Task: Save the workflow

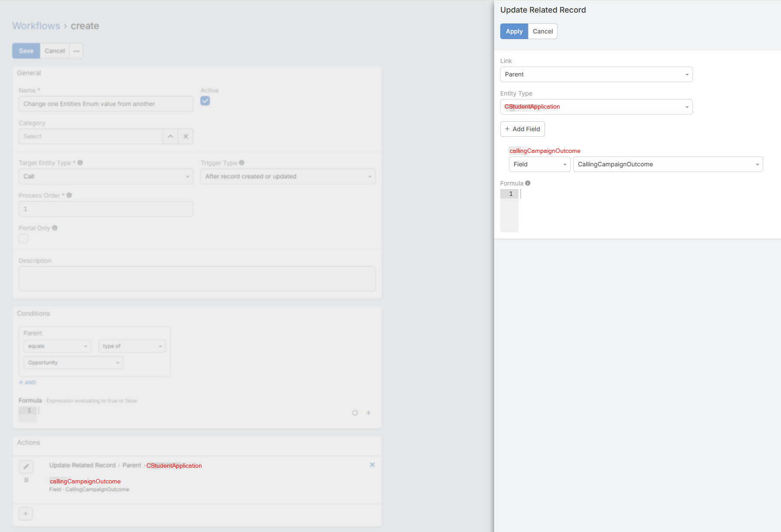Action: 26,51
